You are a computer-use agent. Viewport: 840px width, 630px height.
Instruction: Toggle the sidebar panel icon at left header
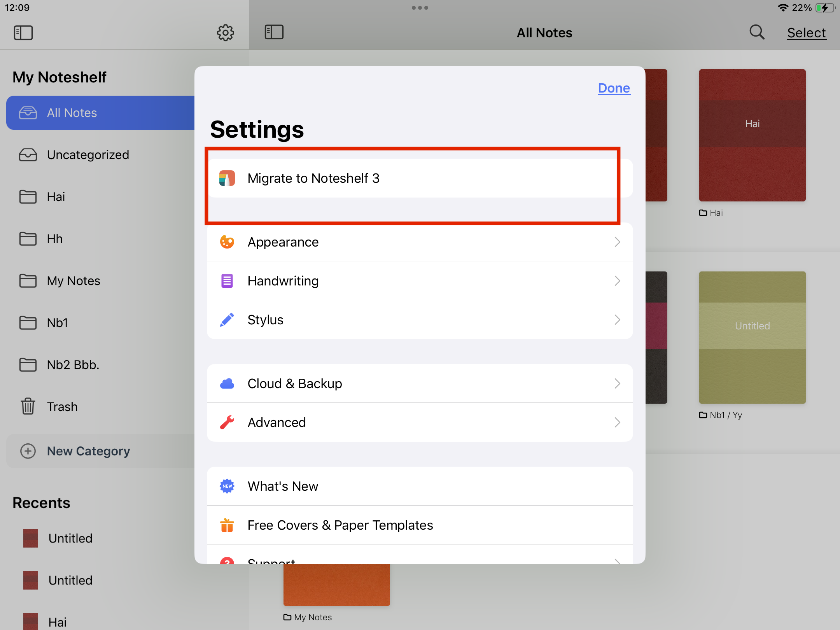tap(23, 33)
